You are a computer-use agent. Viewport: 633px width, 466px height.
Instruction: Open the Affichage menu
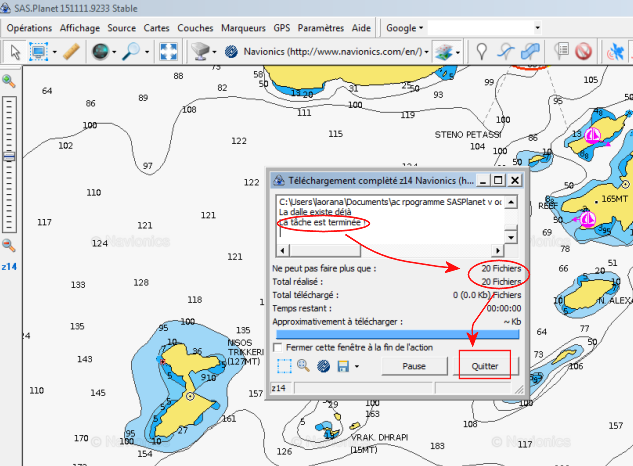coord(80,28)
